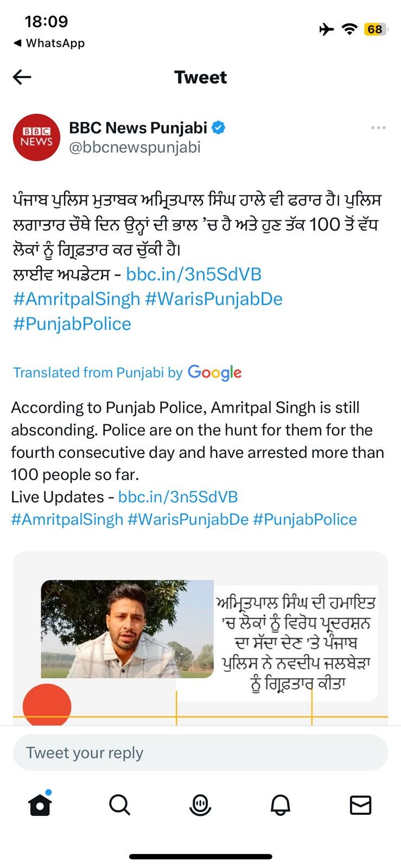The width and height of the screenshot is (401, 868).
Task: Tap Translated from Punjabi by Google
Action: point(127,372)
